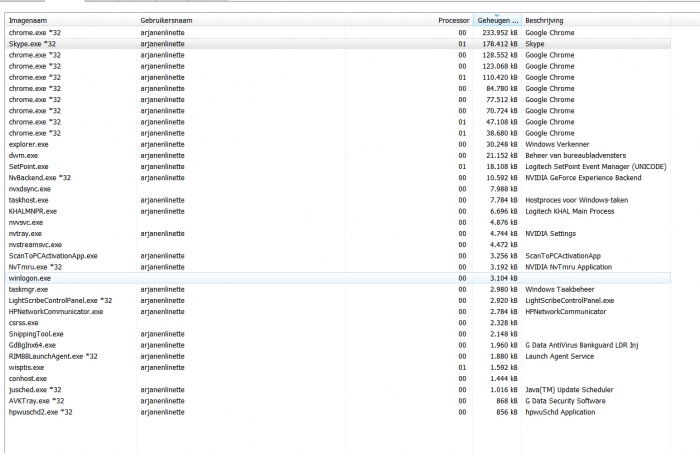Select the taskhost.exe process row
The height and width of the screenshot is (453, 700).
(338, 200)
